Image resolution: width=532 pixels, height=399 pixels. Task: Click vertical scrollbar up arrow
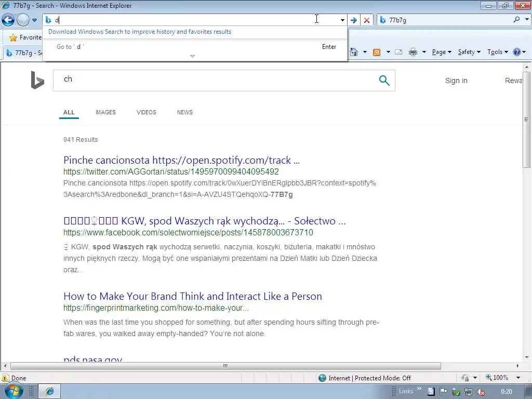[527, 67]
